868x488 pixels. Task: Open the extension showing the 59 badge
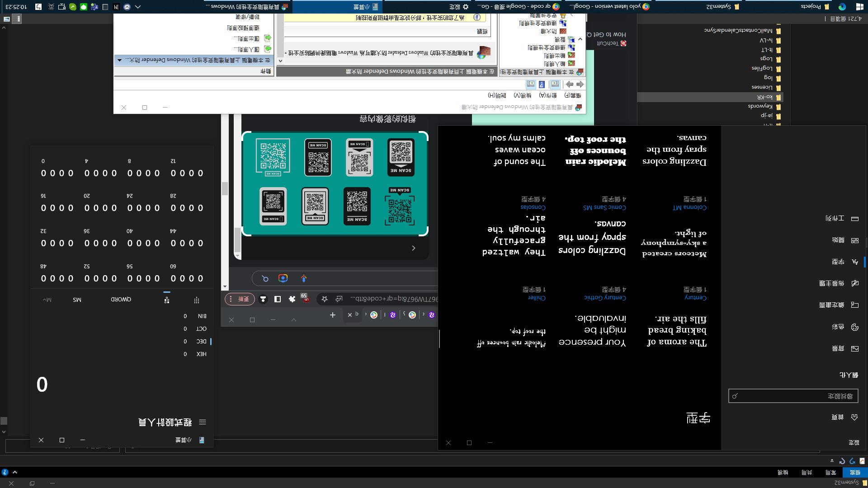306,298
